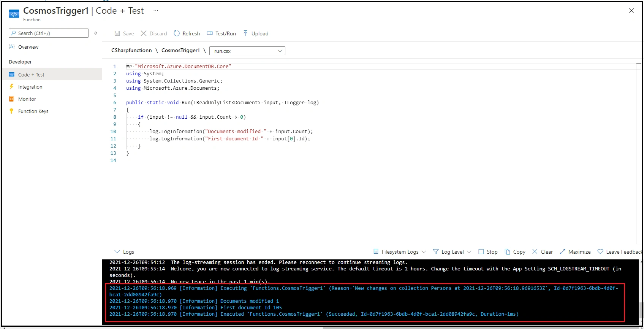Click the Upload arrow icon
The image size is (644, 329).
point(245,33)
